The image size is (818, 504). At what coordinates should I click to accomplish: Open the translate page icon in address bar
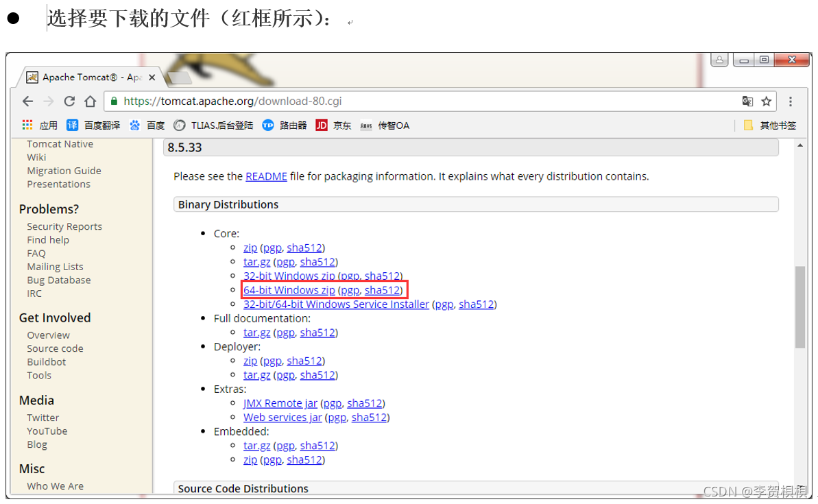(747, 101)
